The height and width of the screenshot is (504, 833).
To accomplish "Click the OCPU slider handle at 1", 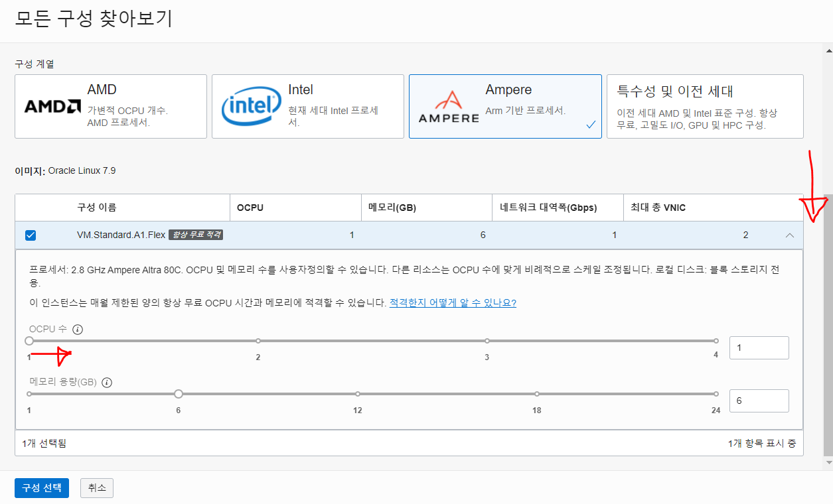I will (x=29, y=341).
